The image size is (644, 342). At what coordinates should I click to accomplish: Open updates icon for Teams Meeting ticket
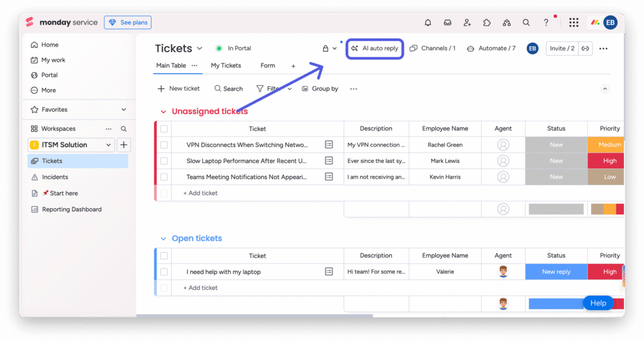pyautogui.click(x=328, y=177)
